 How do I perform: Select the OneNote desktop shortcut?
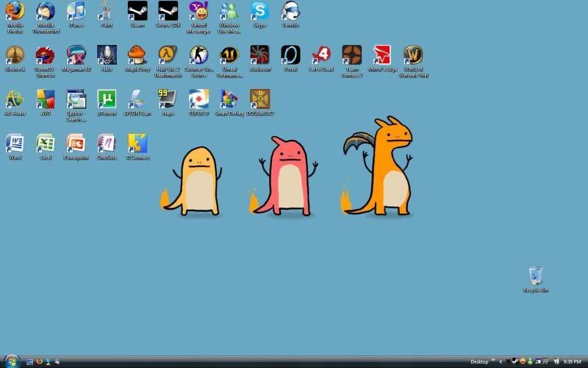pos(107,146)
